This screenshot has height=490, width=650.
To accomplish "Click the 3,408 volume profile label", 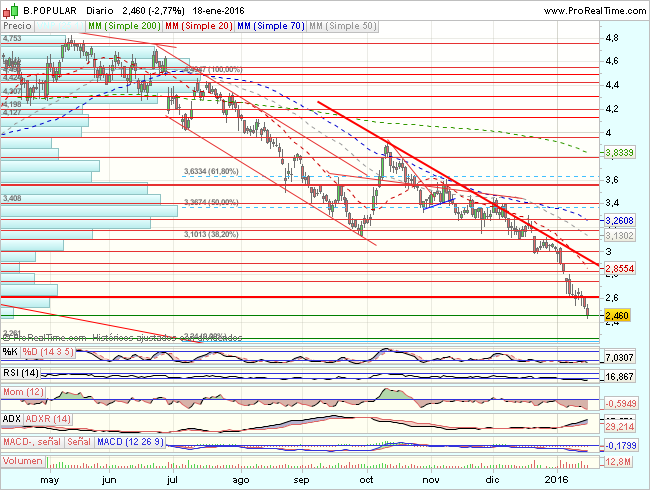I will pos(12,198).
